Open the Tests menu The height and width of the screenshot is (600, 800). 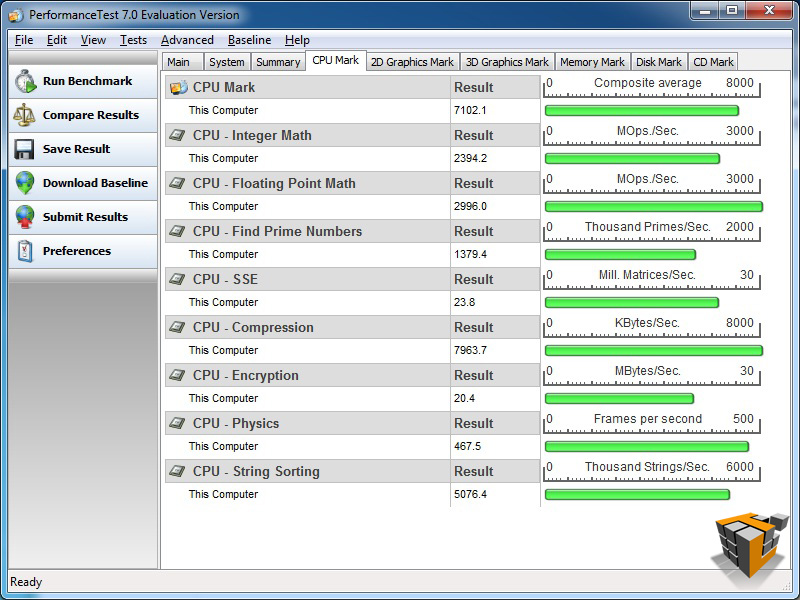(133, 40)
